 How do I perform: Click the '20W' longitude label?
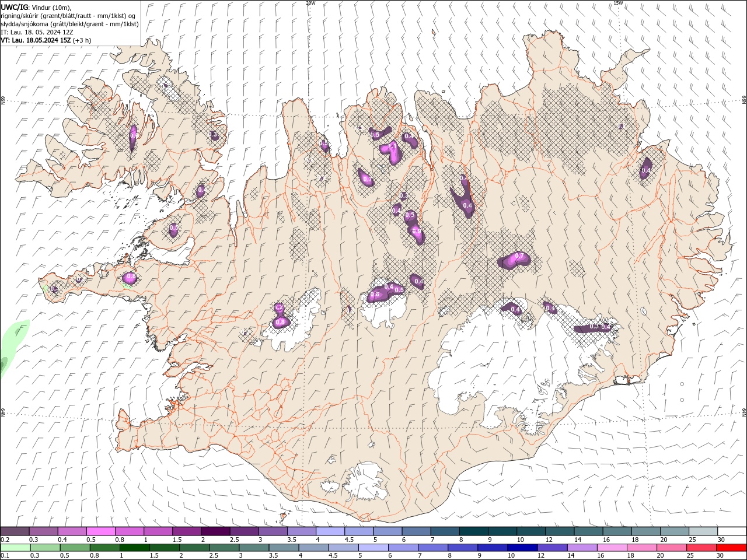pyautogui.click(x=310, y=3)
